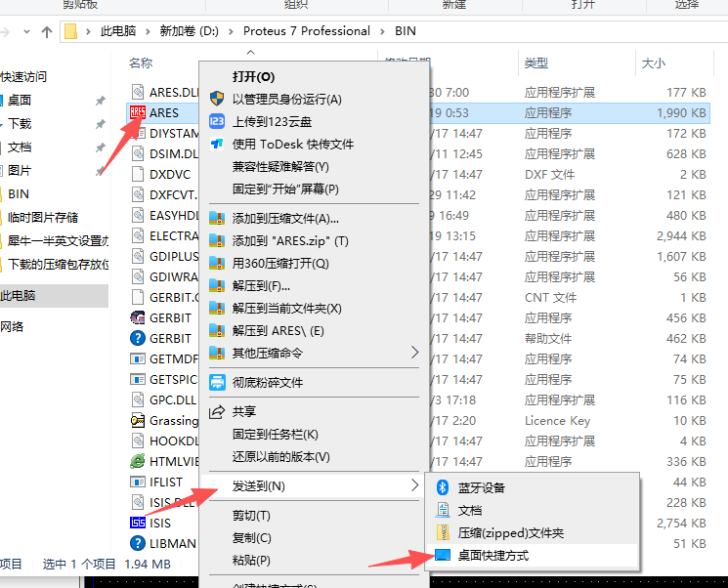Click the GETSPICE application icon
The width and height of the screenshot is (728, 588).
(x=138, y=379)
